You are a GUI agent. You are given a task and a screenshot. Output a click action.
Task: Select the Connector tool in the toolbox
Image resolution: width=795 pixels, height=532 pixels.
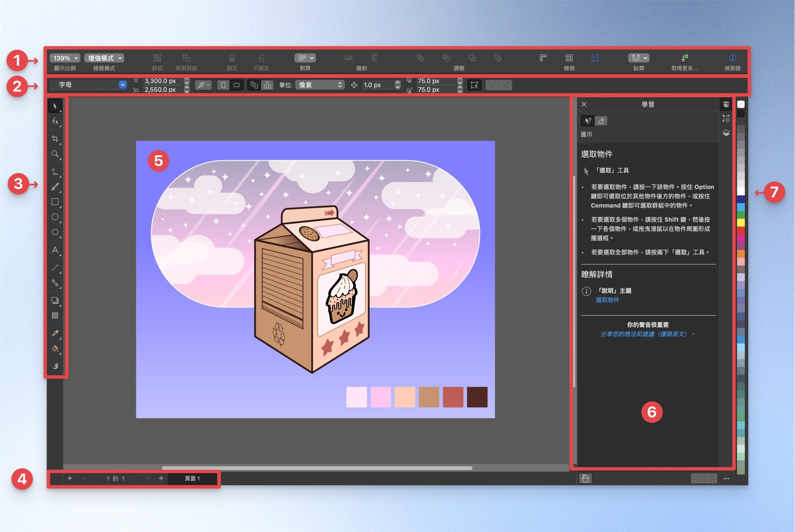click(x=55, y=283)
